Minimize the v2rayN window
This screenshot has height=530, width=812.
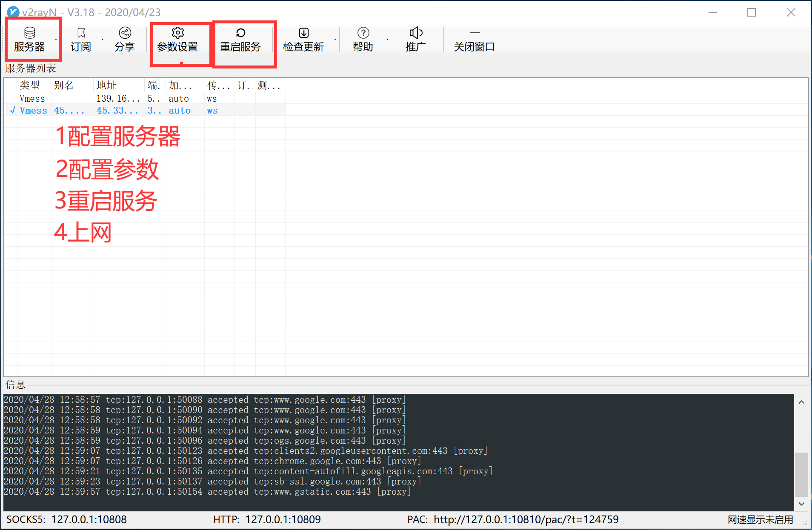pyautogui.click(x=713, y=12)
